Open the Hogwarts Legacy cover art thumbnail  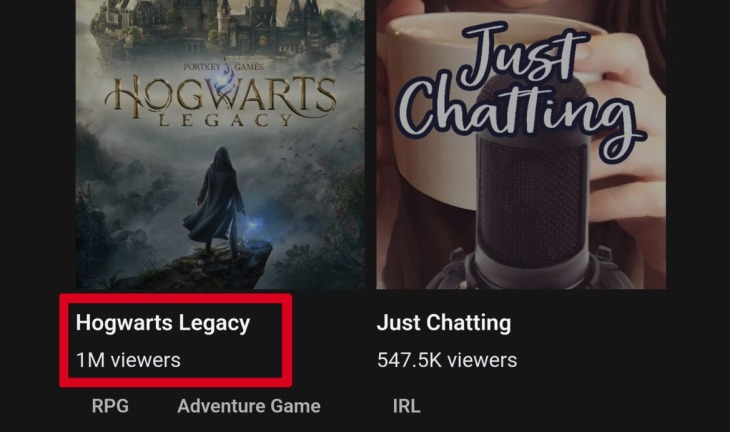coord(220,144)
